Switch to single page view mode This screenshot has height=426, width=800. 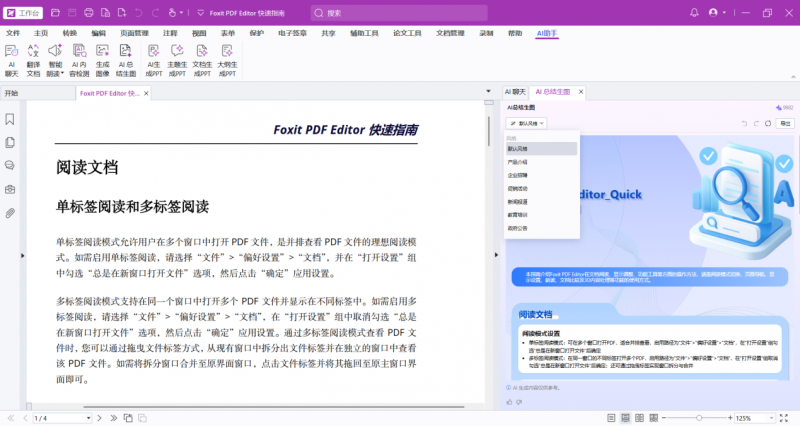[x=609, y=417]
